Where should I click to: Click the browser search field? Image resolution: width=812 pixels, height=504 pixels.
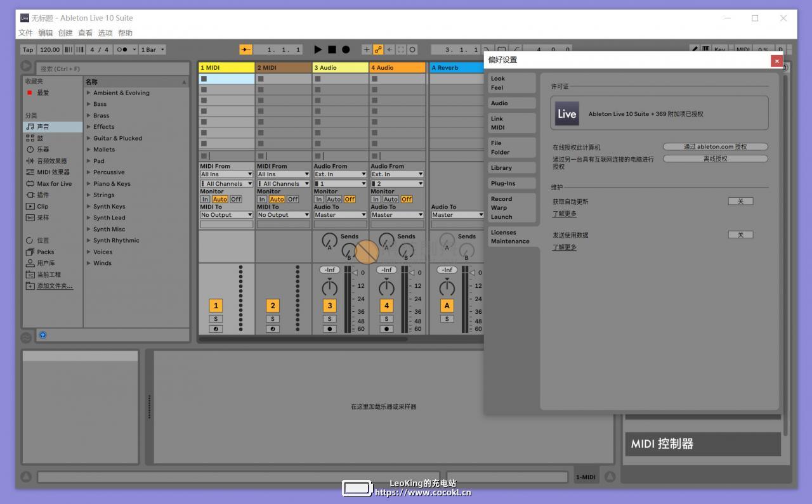112,68
